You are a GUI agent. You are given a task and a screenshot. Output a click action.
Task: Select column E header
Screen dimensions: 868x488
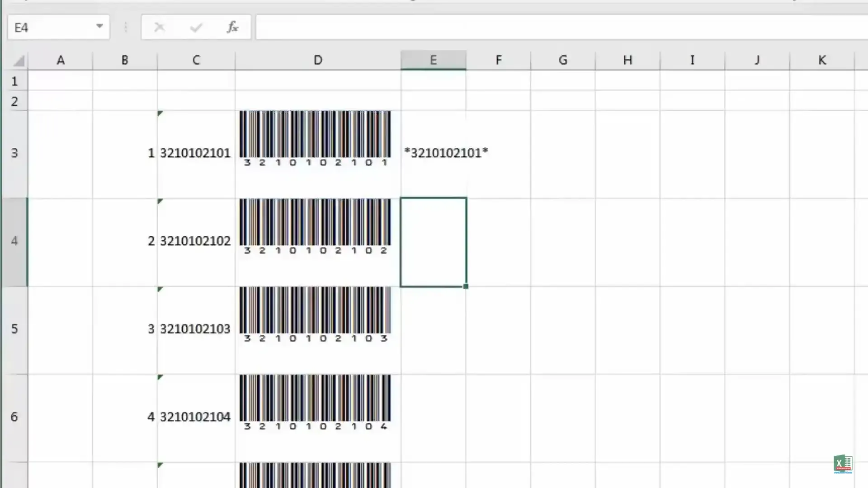pyautogui.click(x=433, y=60)
